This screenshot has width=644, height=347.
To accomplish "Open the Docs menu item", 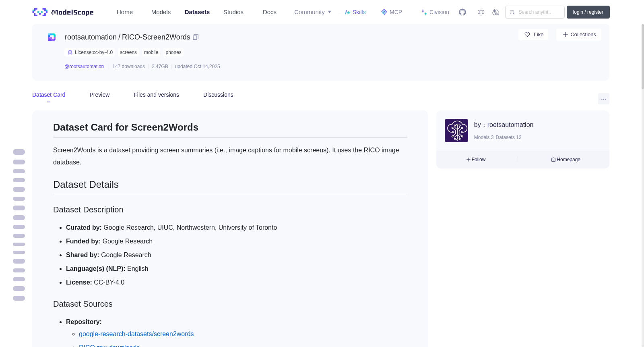I will 270,12.
